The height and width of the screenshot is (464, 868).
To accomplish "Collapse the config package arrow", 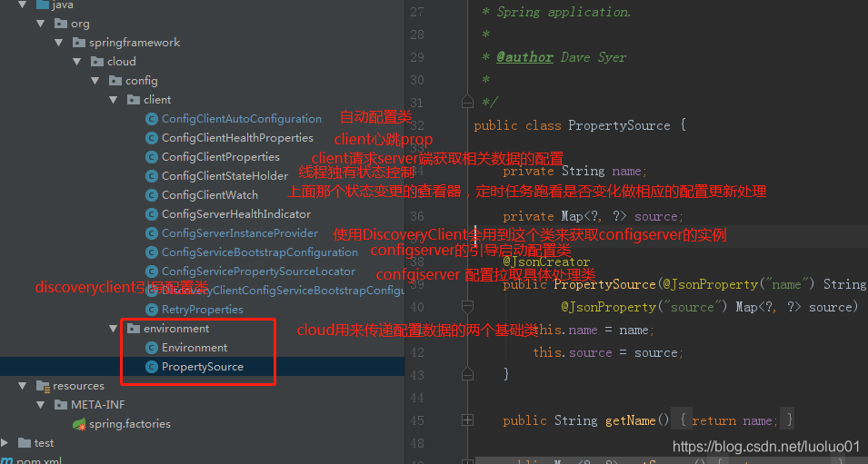I will (x=95, y=81).
